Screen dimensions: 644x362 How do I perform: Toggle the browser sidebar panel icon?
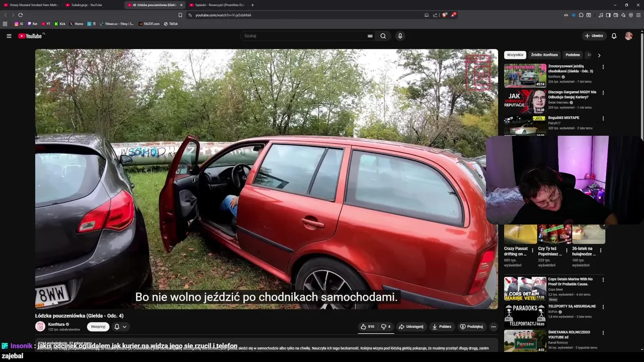pyautogui.click(x=608, y=15)
